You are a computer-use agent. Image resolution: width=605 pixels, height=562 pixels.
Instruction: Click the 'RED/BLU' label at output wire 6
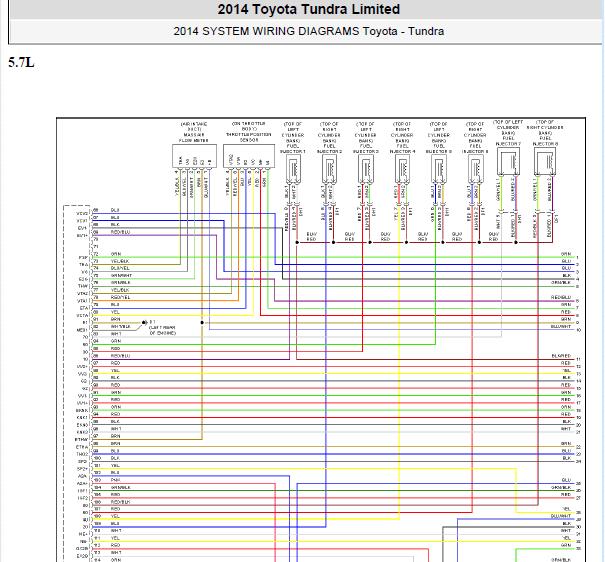(x=561, y=297)
